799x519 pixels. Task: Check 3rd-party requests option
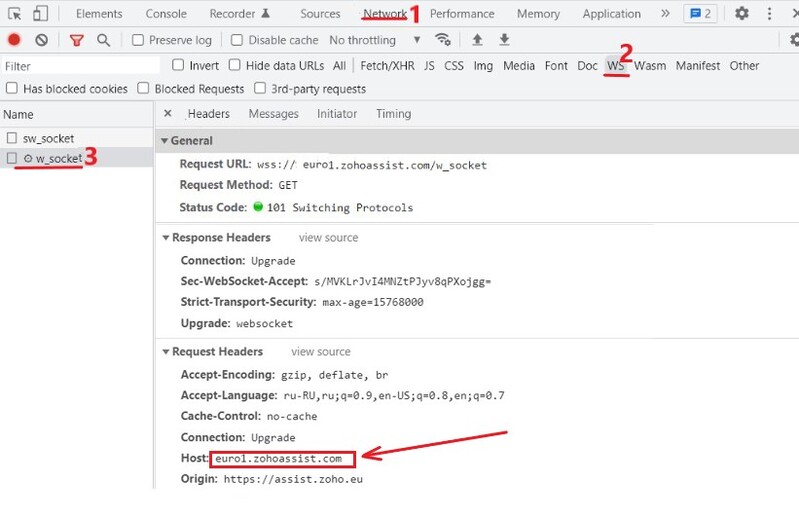tap(260, 88)
